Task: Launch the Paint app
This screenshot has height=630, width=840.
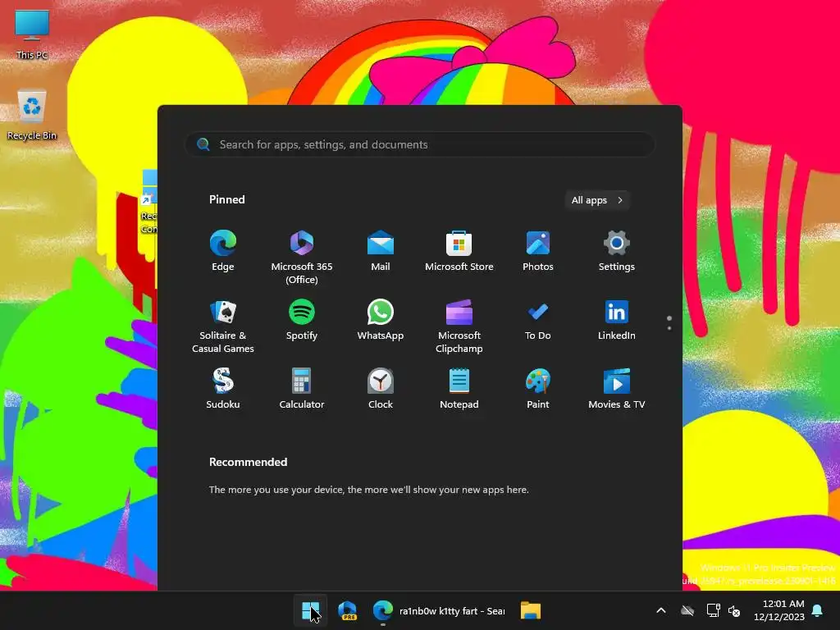Action: tap(538, 389)
